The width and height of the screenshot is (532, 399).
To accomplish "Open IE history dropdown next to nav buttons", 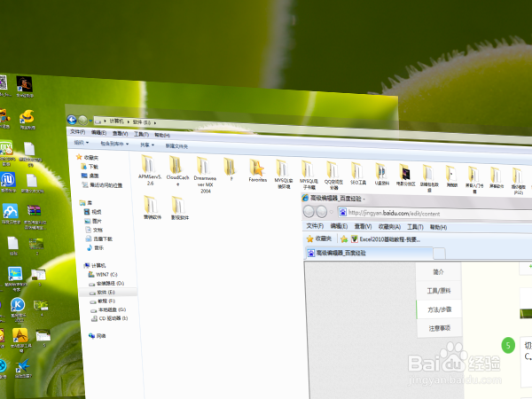I will click(x=331, y=212).
